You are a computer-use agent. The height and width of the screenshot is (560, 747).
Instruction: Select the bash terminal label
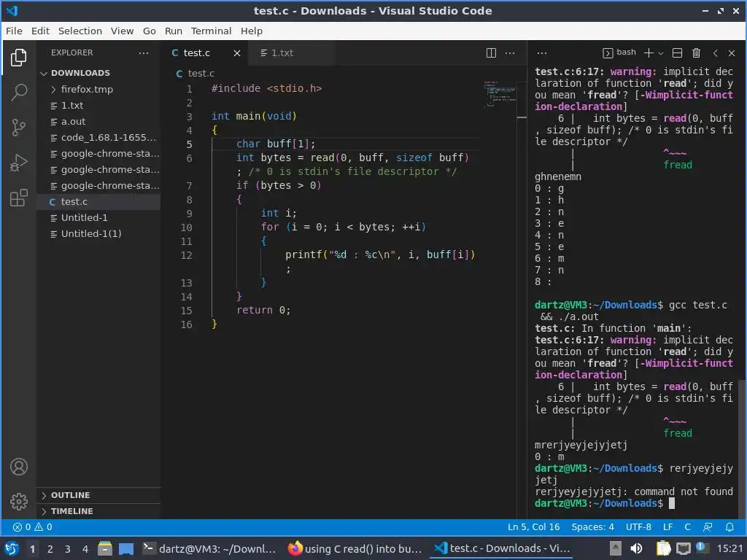click(619, 52)
